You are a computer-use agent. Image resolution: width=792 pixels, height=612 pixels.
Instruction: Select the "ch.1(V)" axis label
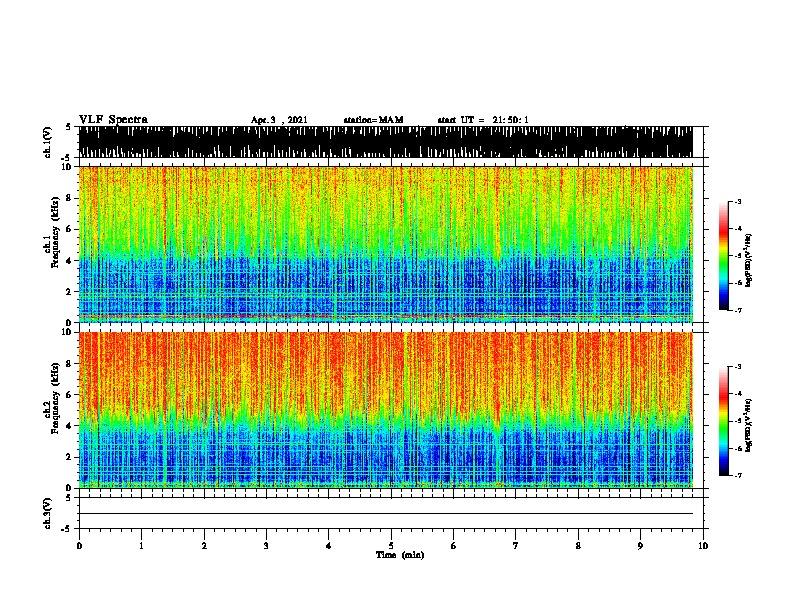coord(48,142)
